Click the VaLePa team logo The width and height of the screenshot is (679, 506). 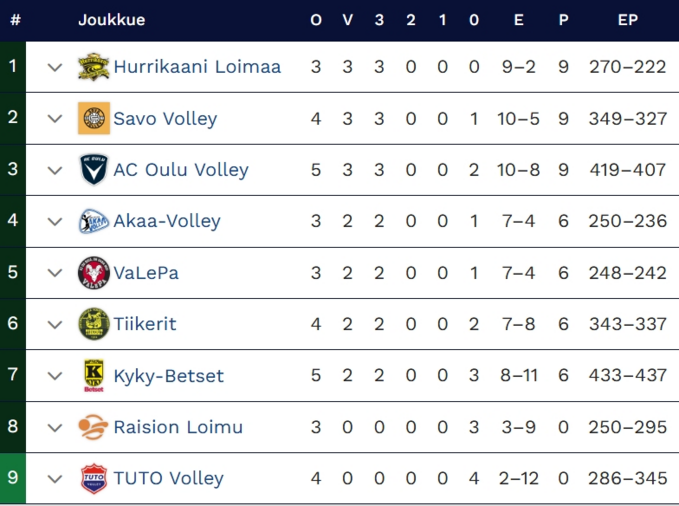click(93, 273)
